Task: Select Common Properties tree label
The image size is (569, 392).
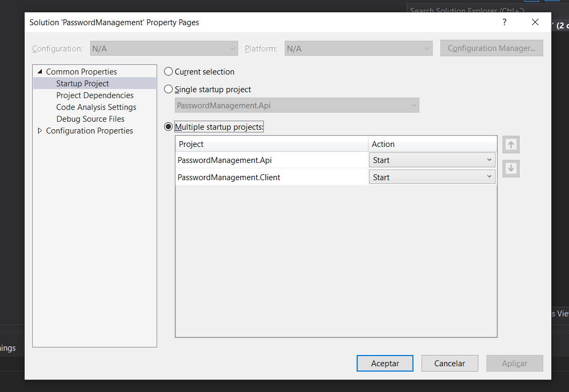Action: (x=82, y=71)
